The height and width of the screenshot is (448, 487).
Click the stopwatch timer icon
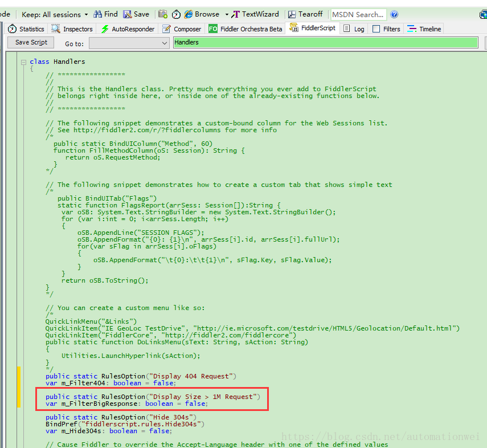point(176,14)
